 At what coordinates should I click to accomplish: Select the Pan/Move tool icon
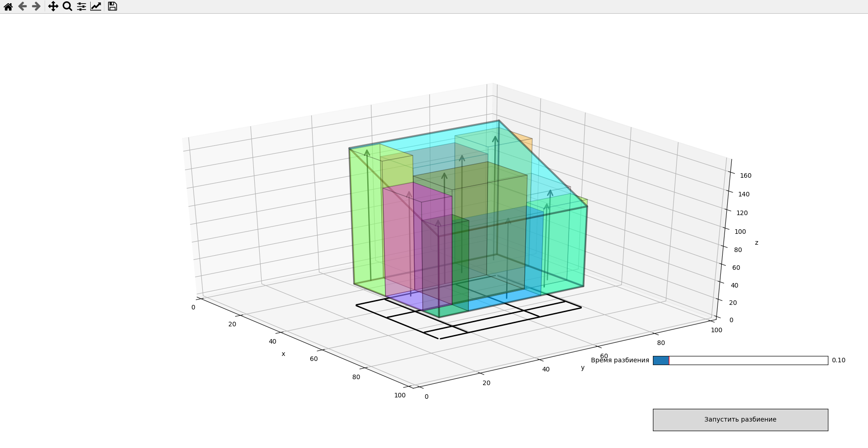pos(53,6)
